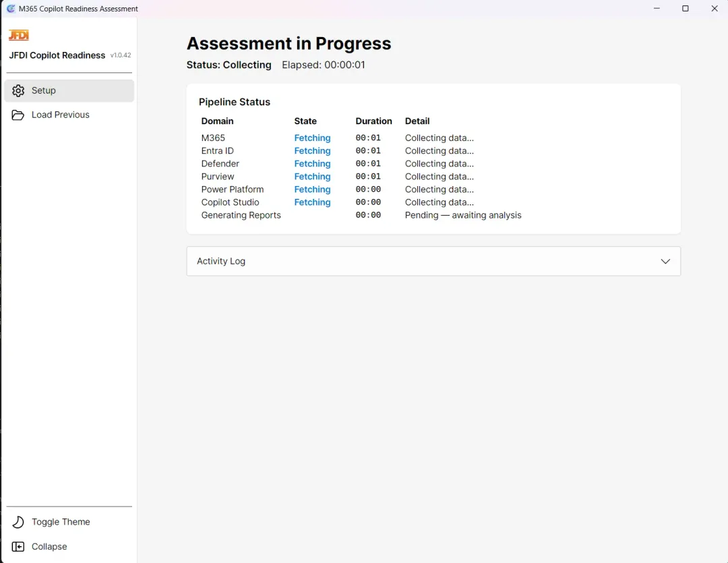Maximize the assessment window
Viewport: 728px width, 563px height.
click(x=686, y=8)
